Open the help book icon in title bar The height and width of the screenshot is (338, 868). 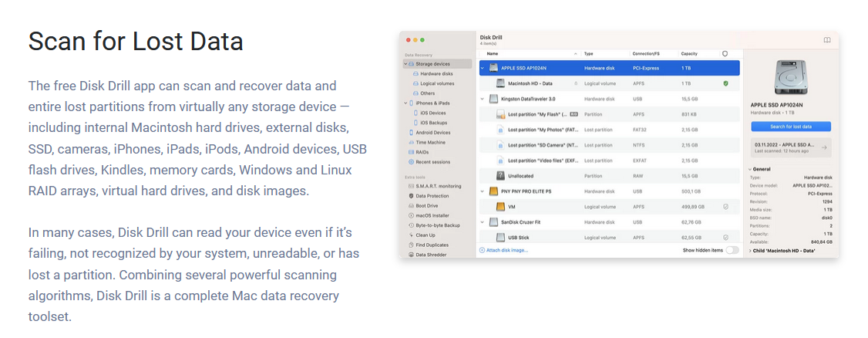click(x=826, y=40)
